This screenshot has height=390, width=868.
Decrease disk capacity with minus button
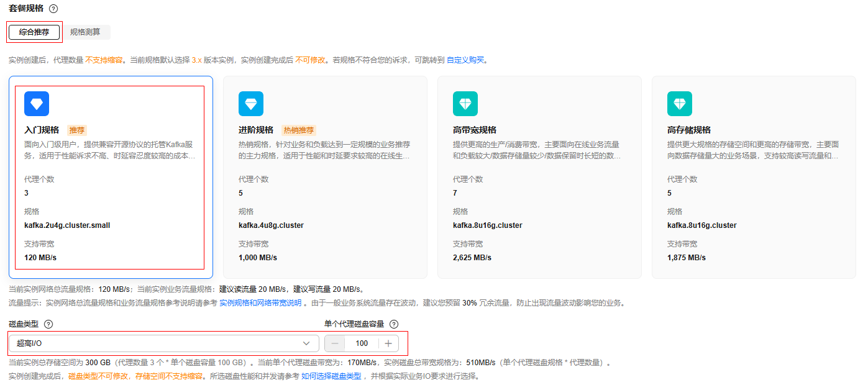tap(335, 343)
